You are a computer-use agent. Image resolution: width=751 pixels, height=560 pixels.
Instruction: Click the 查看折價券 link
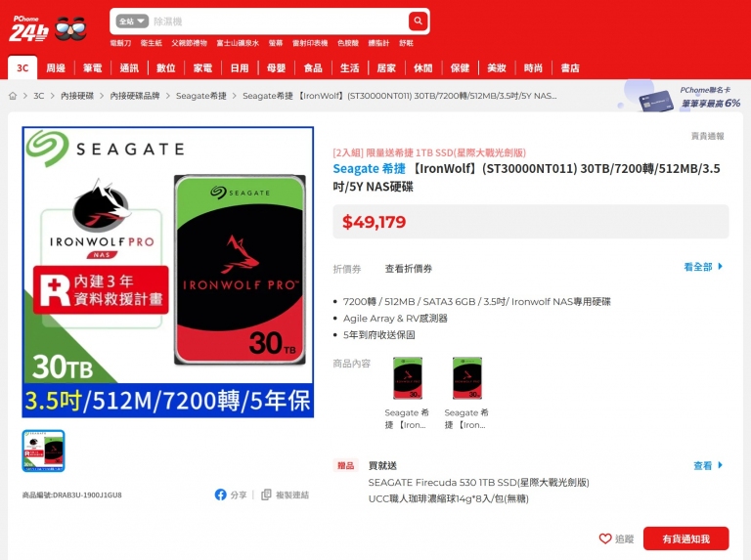[x=409, y=269]
